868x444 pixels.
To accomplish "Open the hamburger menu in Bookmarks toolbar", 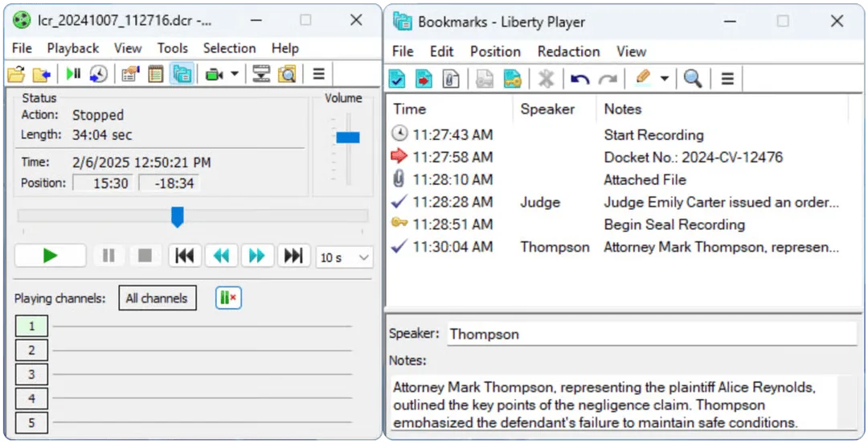I will point(727,79).
